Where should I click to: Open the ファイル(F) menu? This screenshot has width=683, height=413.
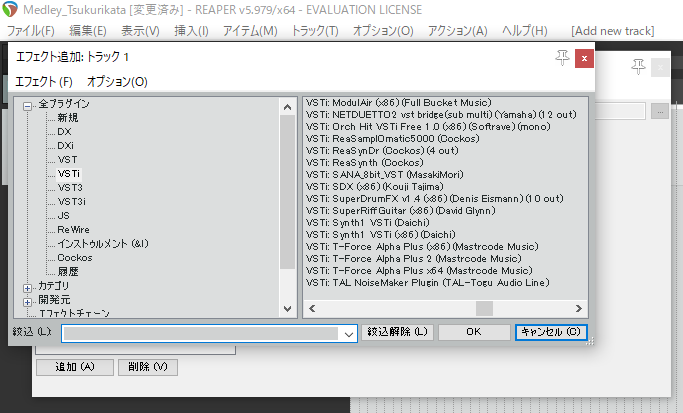30,31
